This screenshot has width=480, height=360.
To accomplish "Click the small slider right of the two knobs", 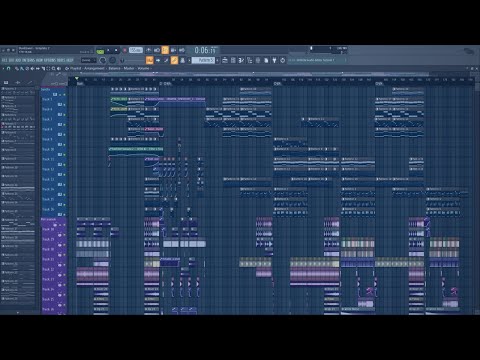I will (122, 60).
